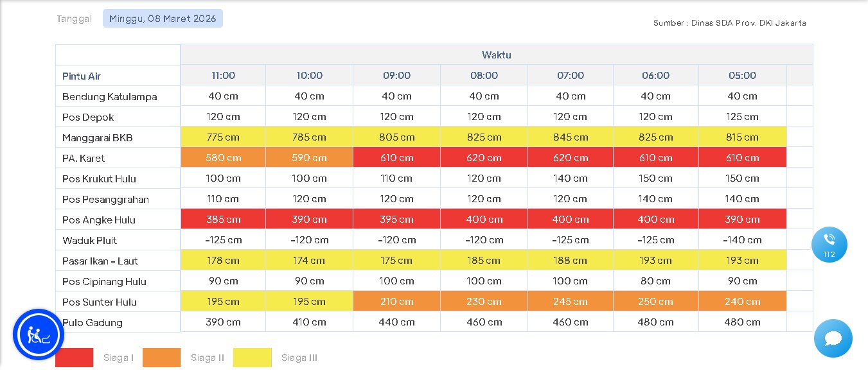Click the orange Siaga II swatch

[x=162, y=358]
